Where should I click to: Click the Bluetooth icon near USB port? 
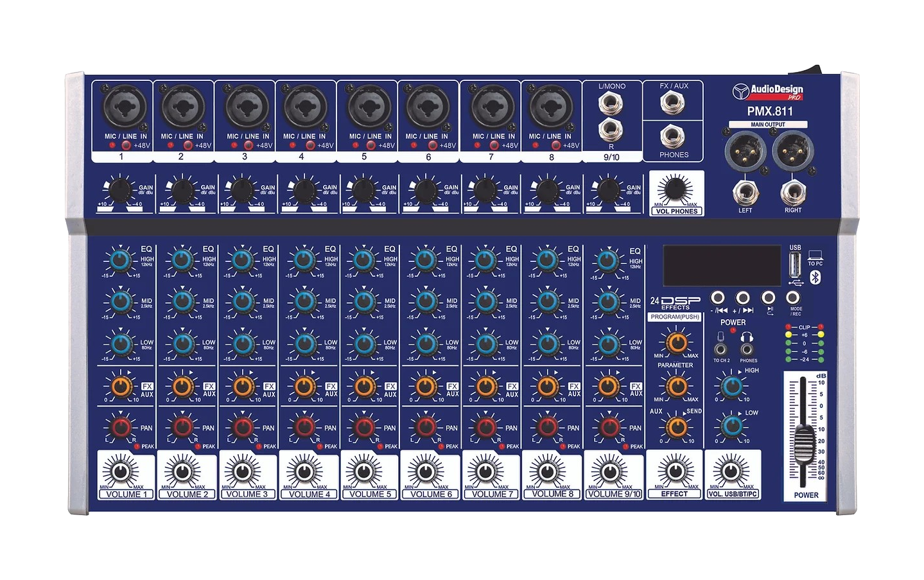coord(815,277)
